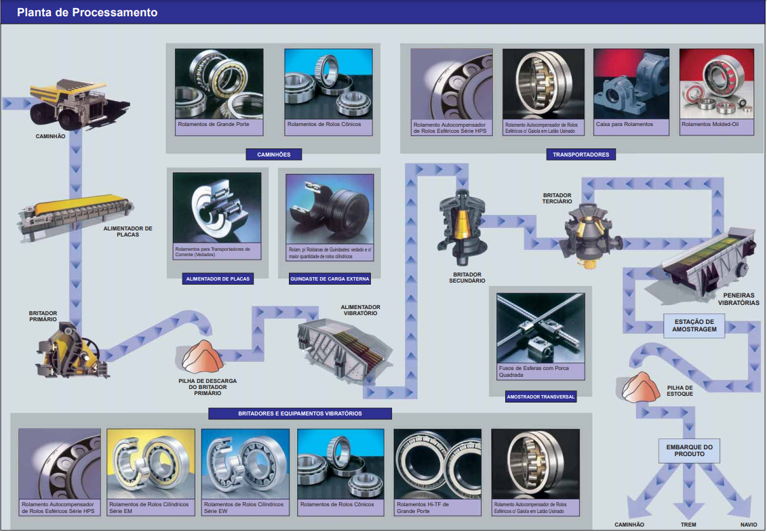Select the Pilha de Descarga rock pile
Image resolution: width=767 pixels, height=532 pixels.
(202, 356)
